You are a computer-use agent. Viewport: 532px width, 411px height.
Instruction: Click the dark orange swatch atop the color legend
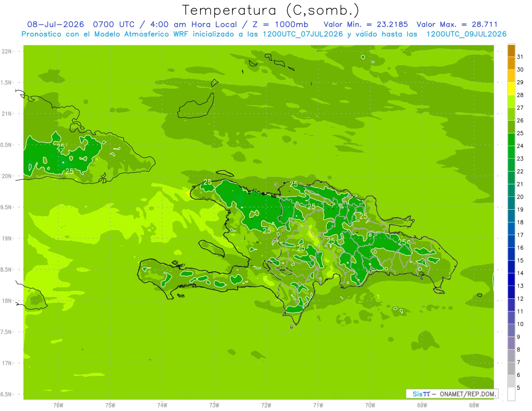point(511,51)
